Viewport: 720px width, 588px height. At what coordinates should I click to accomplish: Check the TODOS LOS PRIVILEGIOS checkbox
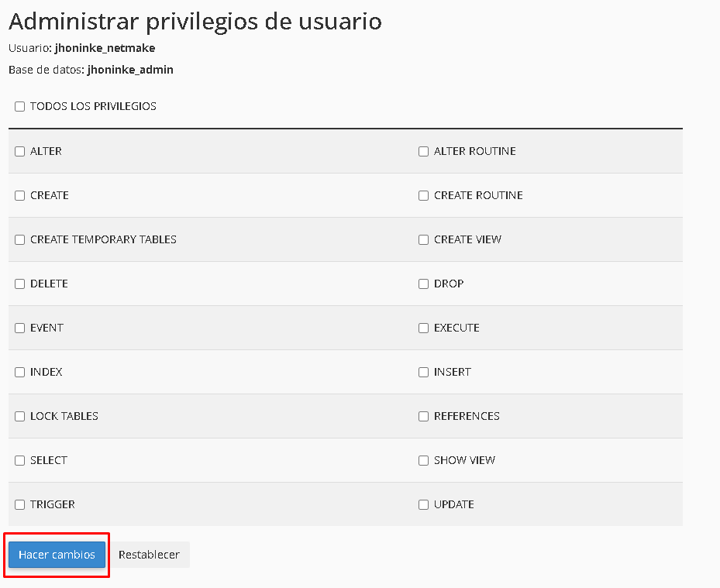click(19, 106)
